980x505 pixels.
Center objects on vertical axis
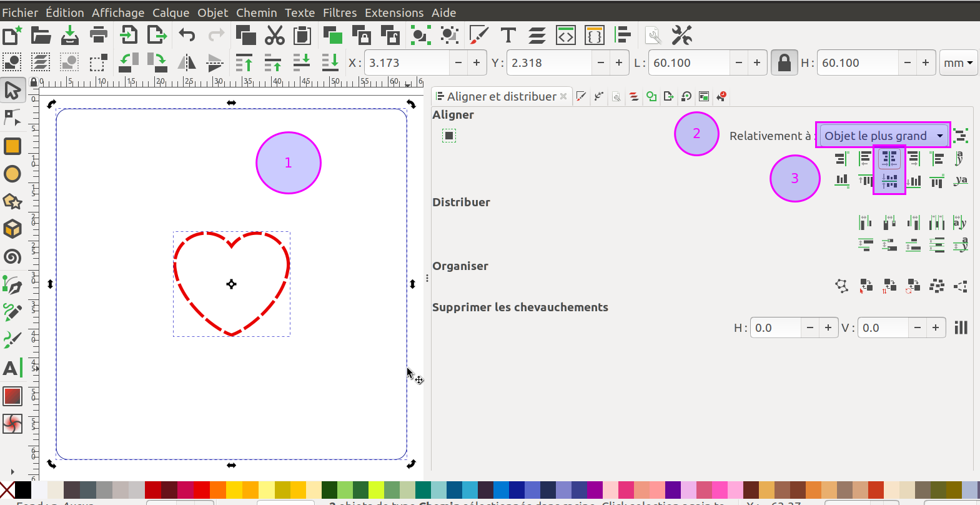(x=889, y=159)
